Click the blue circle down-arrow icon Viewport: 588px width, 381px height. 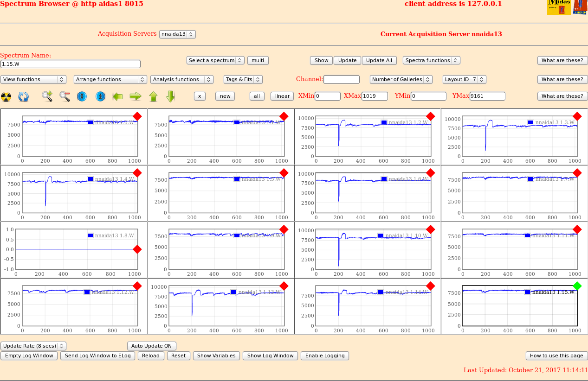click(x=82, y=96)
